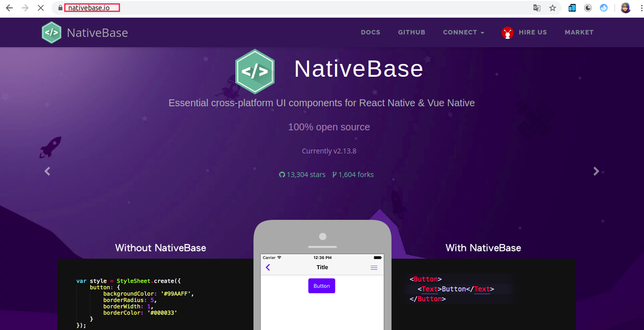Tap the hamburger menu in phone header
The height and width of the screenshot is (330, 644).
374,268
